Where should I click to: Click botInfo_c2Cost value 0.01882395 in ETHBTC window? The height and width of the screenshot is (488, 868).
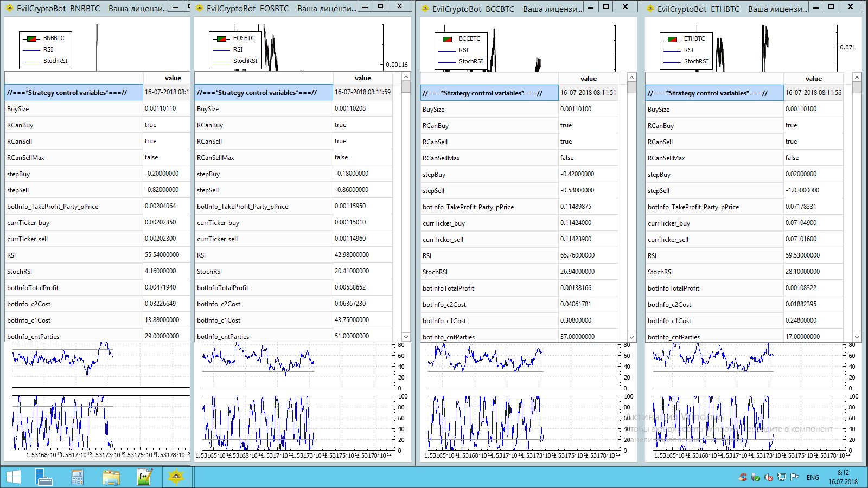click(801, 304)
